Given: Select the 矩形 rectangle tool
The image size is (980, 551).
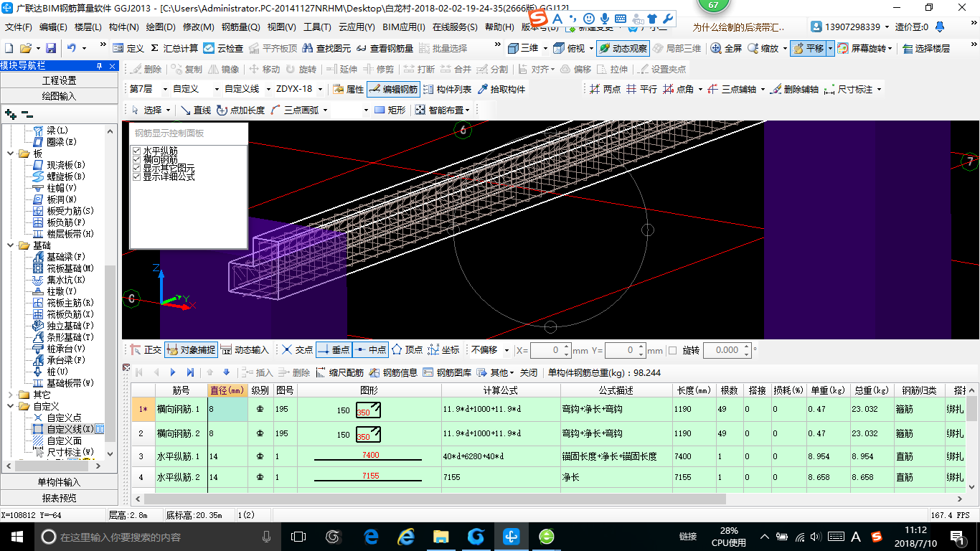Looking at the screenshot, I should pyautogui.click(x=390, y=110).
